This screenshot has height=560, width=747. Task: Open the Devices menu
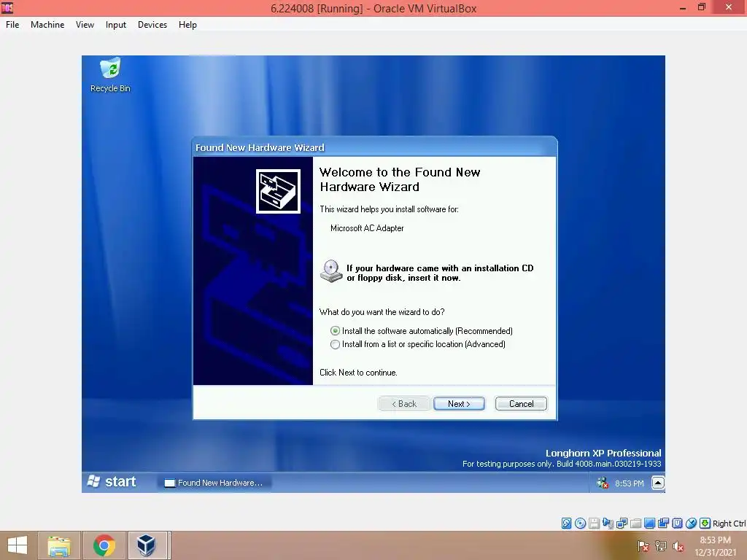[x=152, y=25]
